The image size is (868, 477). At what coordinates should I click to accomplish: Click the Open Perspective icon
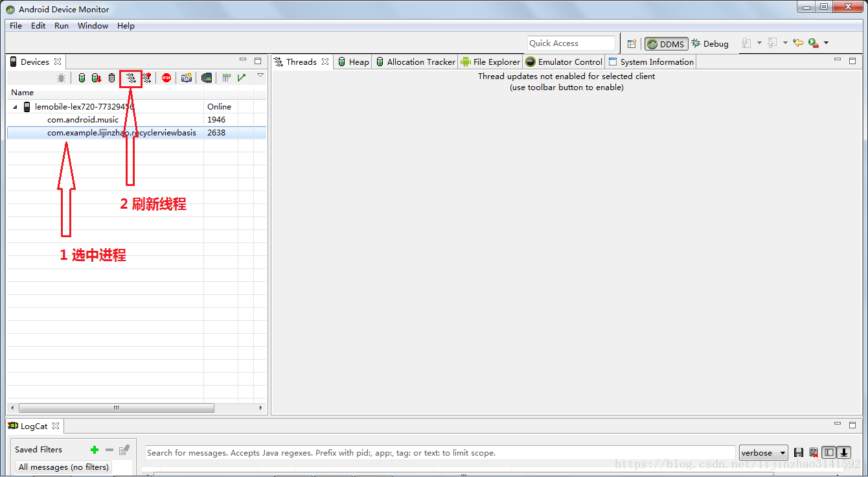632,43
